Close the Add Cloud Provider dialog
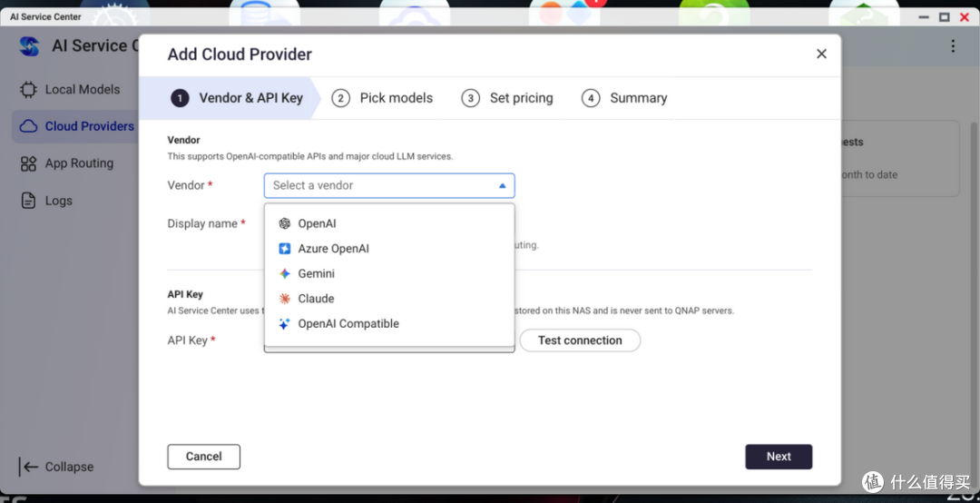980x503 pixels. coord(821,54)
